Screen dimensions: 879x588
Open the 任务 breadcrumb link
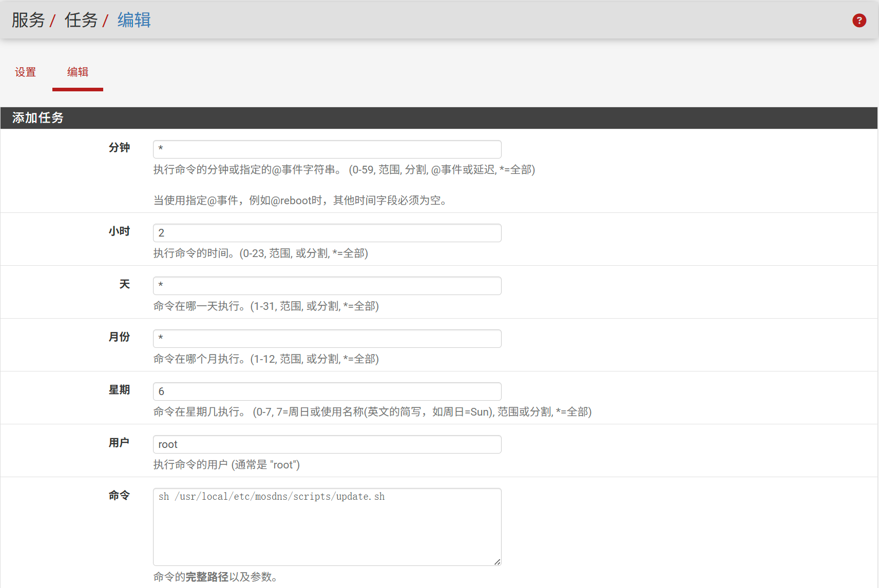[x=81, y=21]
